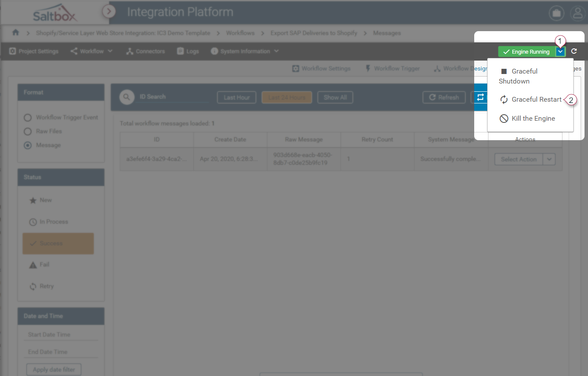Click the blue swap arrows button

click(480, 97)
